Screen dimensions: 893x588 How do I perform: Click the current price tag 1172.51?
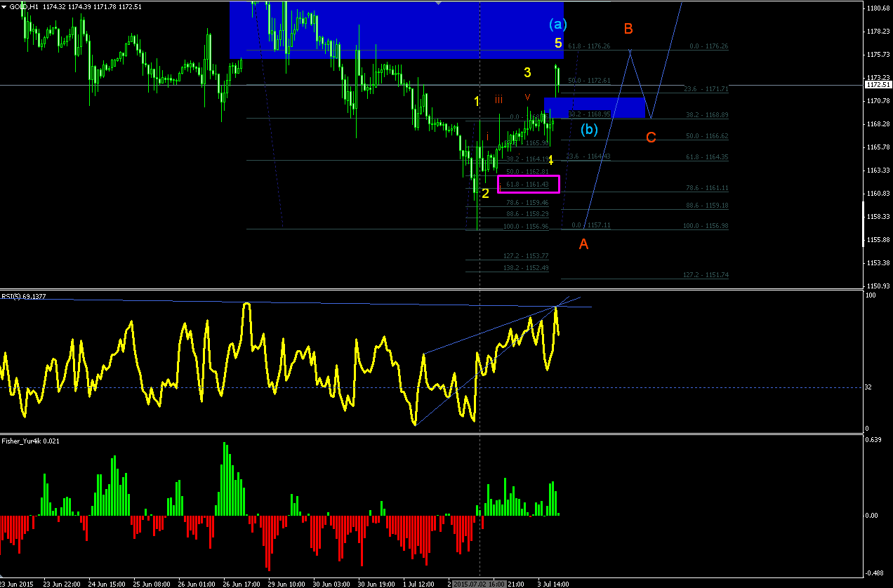coord(878,85)
